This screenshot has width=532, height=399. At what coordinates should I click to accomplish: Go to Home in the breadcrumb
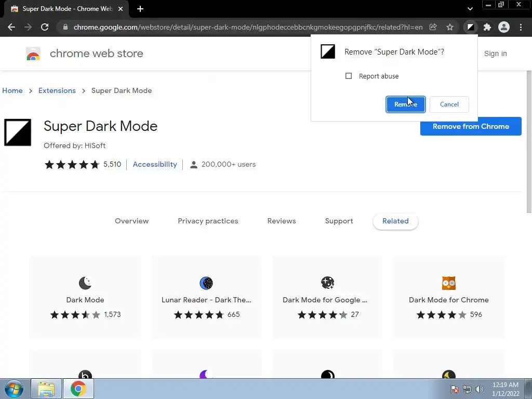coord(12,90)
